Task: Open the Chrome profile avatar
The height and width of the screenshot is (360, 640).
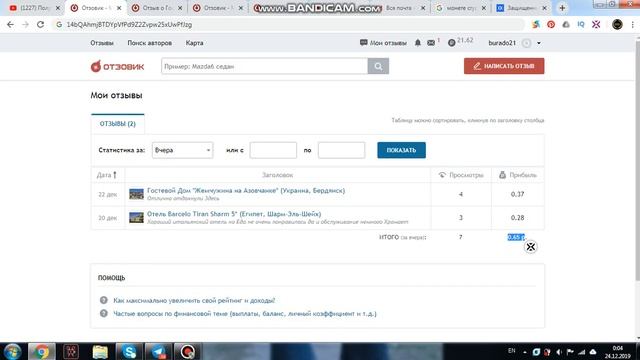Action: (x=617, y=24)
